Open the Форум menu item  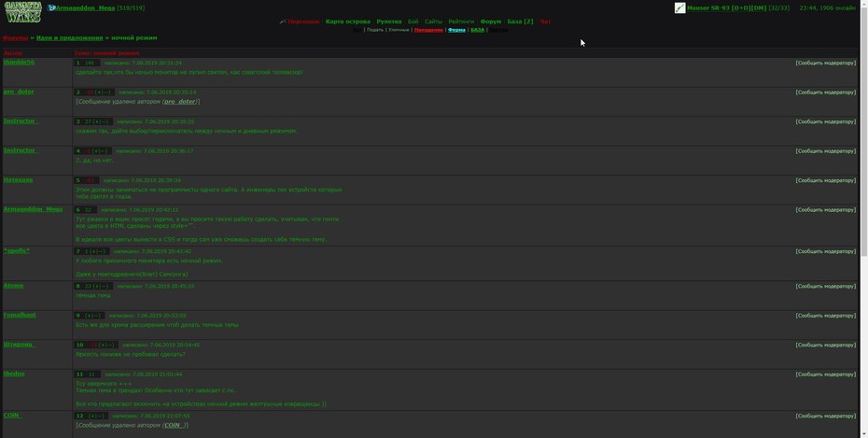point(490,21)
